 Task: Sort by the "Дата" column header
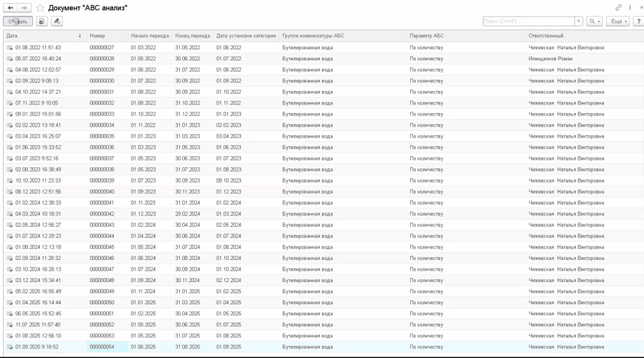[x=38, y=36]
